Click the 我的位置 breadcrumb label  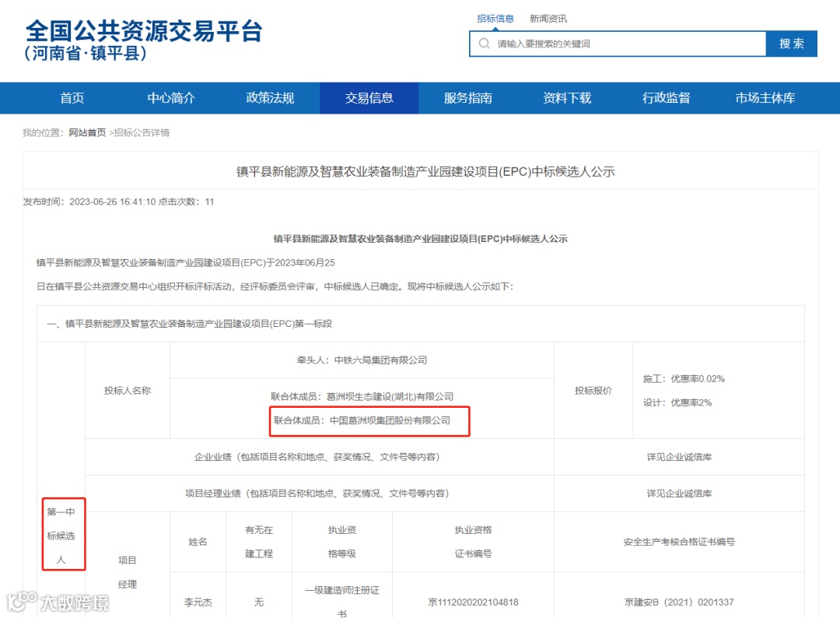(x=43, y=132)
